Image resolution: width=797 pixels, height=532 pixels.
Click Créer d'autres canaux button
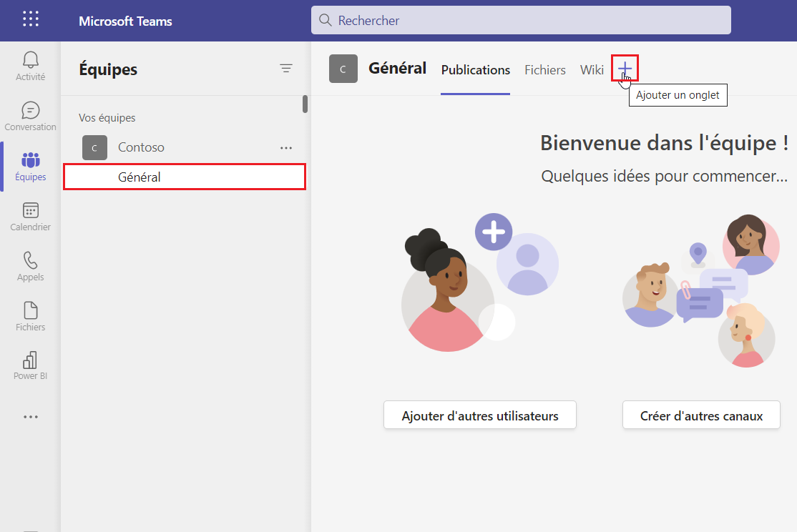click(x=701, y=415)
